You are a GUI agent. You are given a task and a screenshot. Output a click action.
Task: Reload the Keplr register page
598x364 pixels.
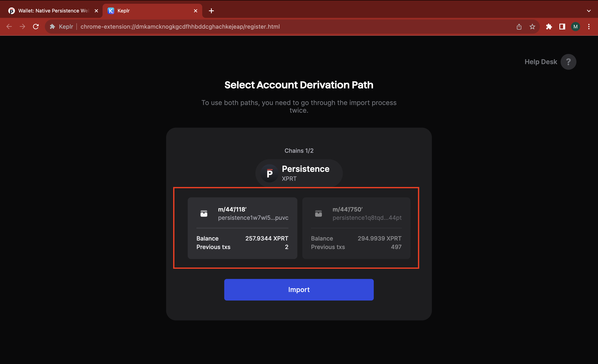36,27
